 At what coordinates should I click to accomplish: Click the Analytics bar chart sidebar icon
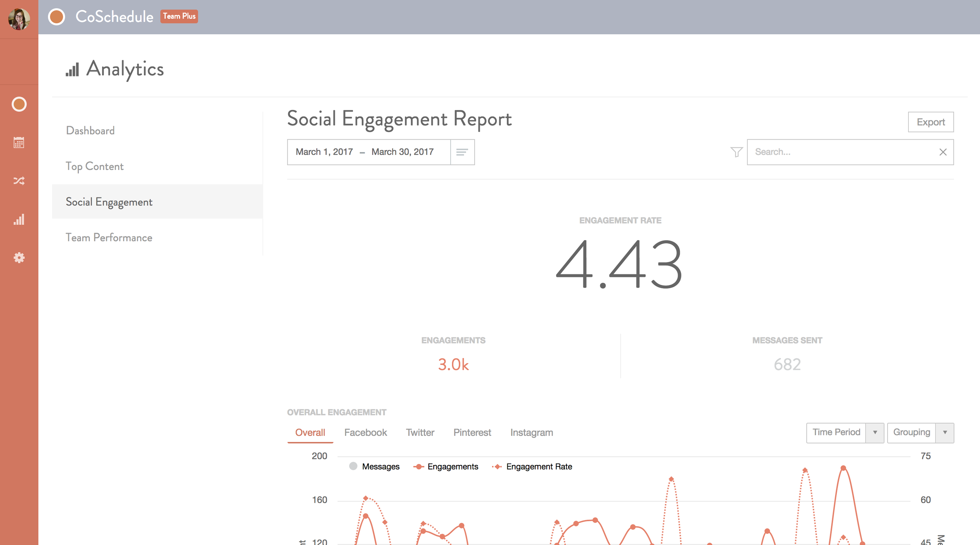(x=19, y=220)
